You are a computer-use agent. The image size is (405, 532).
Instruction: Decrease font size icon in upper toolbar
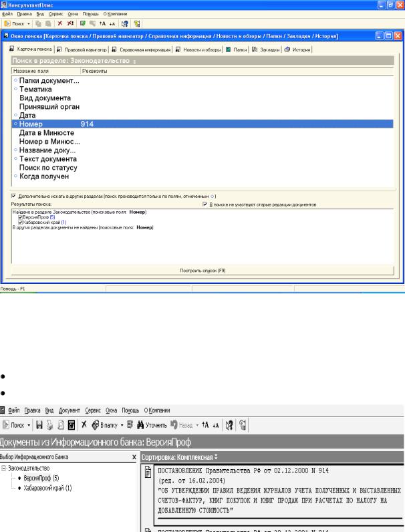point(112,23)
